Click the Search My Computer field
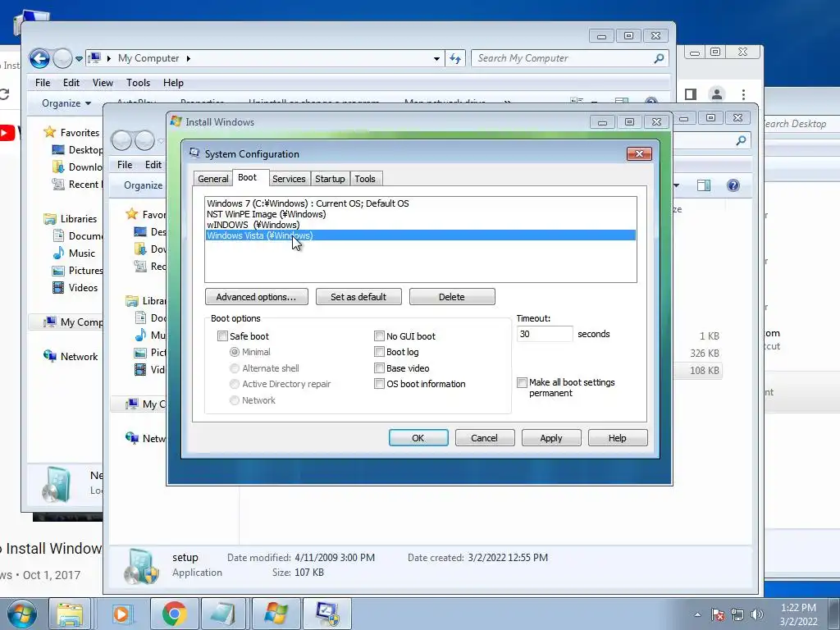The height and width of the screenshot is (630, 840). [x=563, y=58]
